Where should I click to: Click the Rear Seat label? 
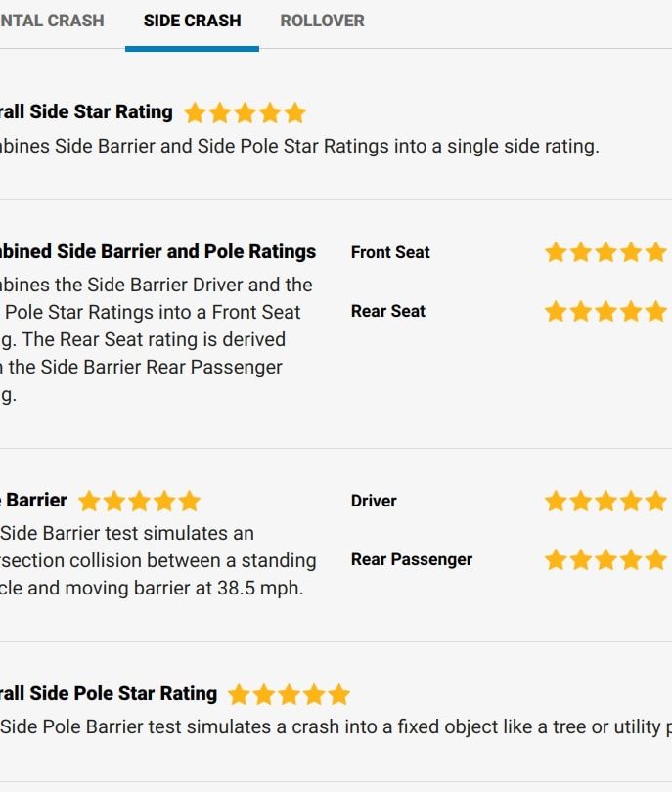[388, 311]
